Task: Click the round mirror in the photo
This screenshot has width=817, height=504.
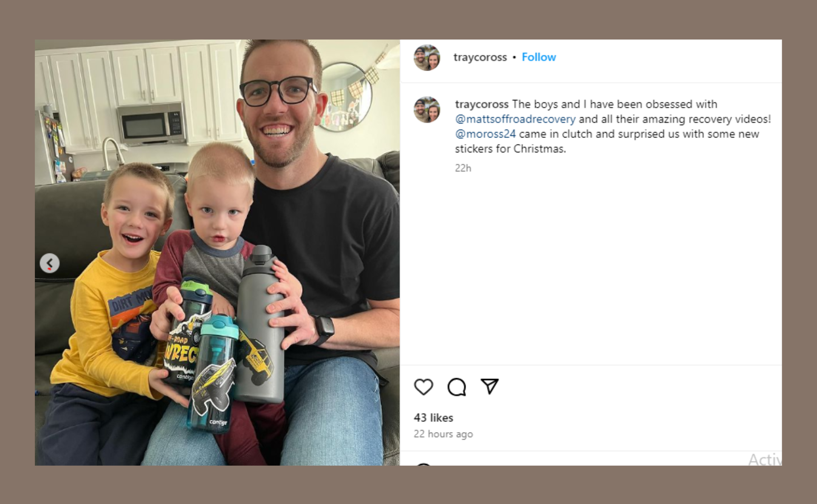Action: [x=346, y=97]
